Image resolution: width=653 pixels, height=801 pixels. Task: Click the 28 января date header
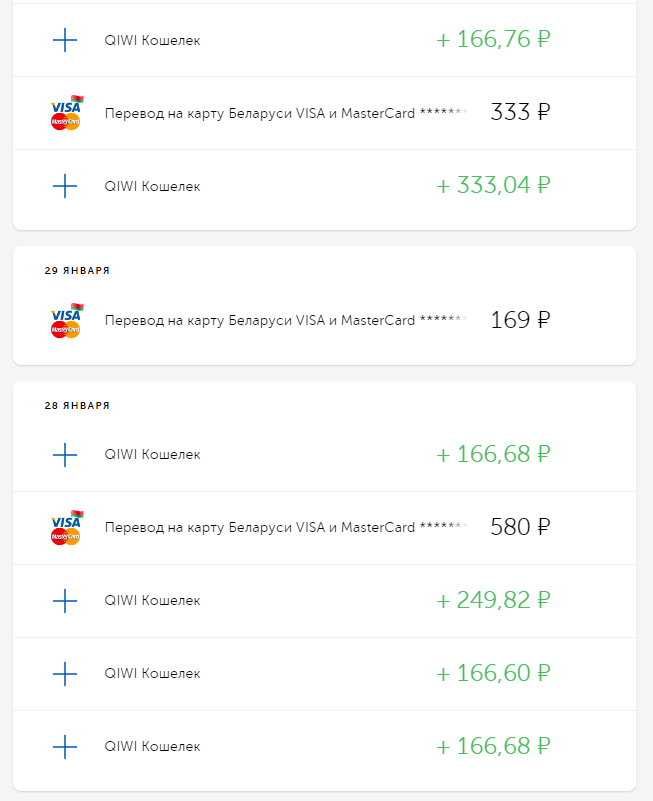(77, 406)
